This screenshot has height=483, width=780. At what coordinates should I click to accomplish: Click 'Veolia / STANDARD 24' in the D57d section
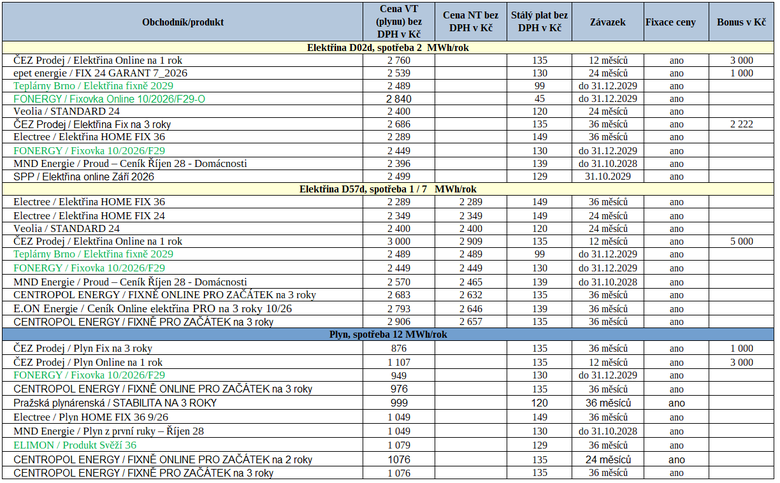click(x=67, y=229)
